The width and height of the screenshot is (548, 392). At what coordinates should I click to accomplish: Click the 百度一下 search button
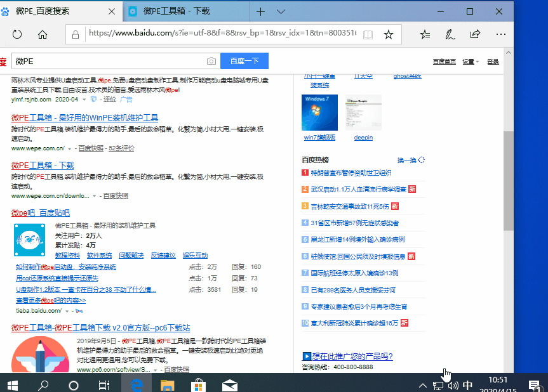(244, 60)
